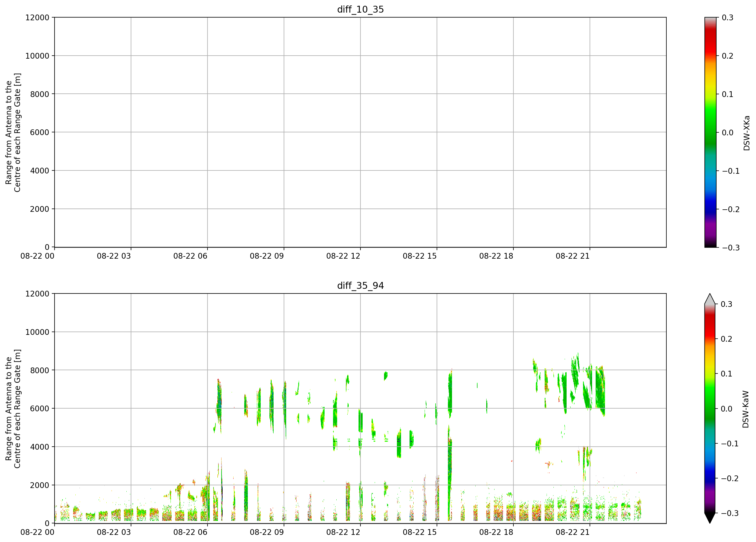Click the 0.1 tick on DSW-KaW colorbar
The height and width of the screenshot is (542, 756).
click(x=727, y=374)
